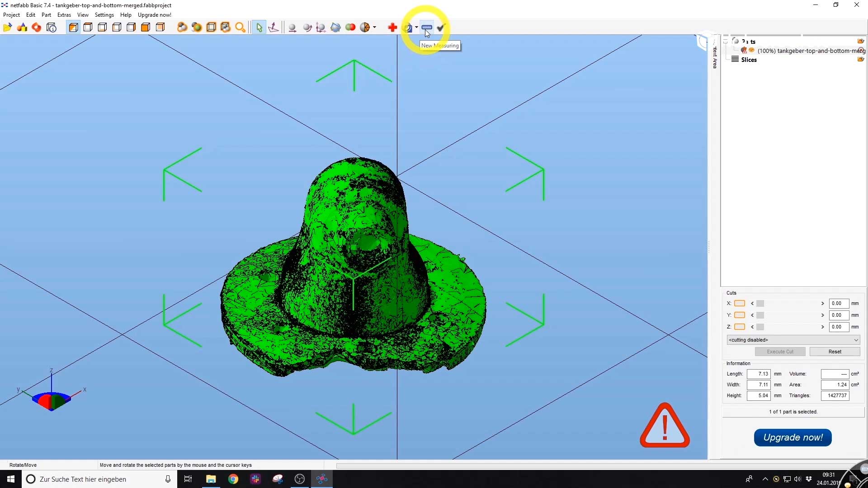Open a new project file
Image resolution: width=868 pixels, height=488 pixels.
tap(7, 27)
